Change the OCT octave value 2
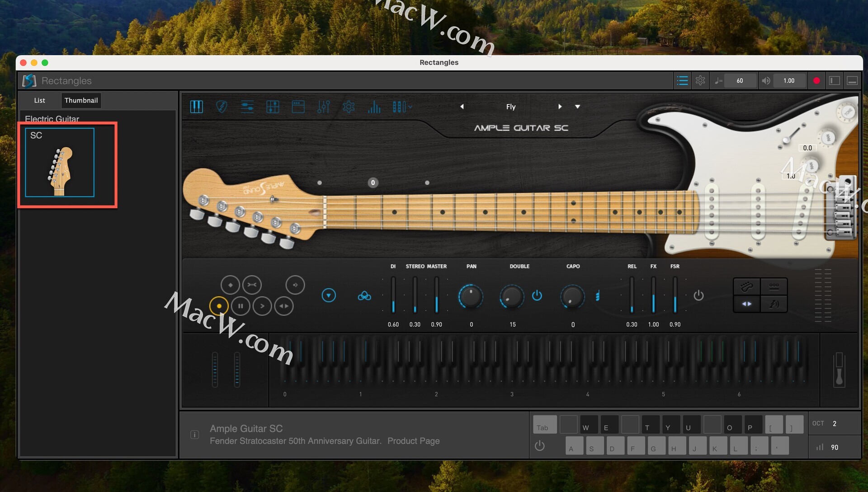The width and height of the screenshot is (868, 492). point(835,423)
